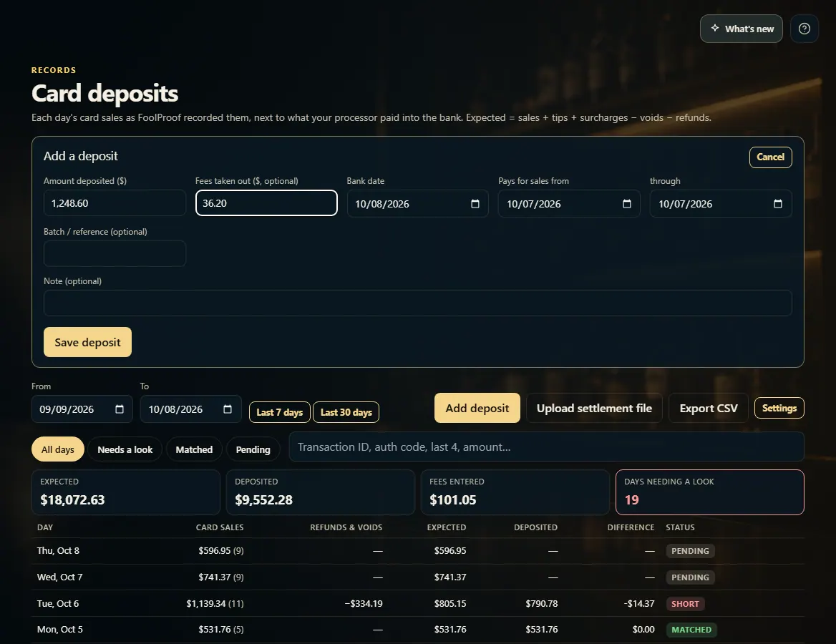836x644 pixels.
Task: Export records as CSV
Action: pyautogui.click(x=709, y=408)
